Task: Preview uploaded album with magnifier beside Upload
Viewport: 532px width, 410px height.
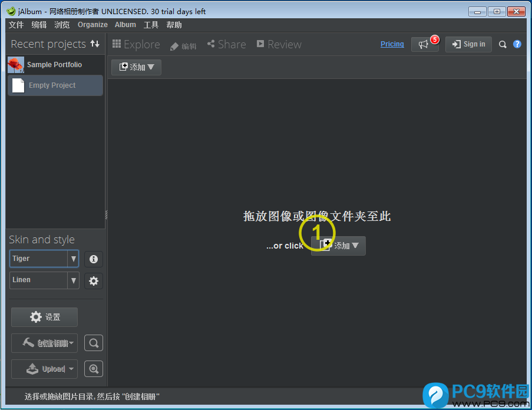Action: (x=94, y=369)
